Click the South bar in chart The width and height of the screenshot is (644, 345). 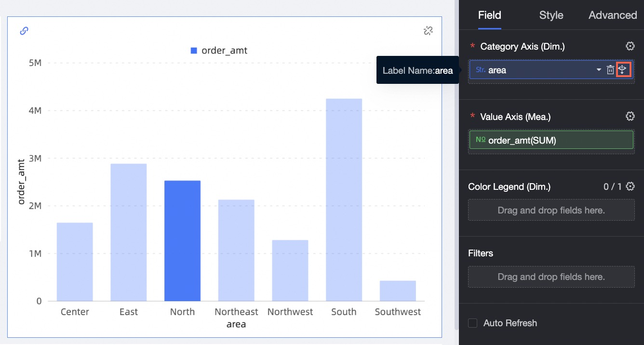pyautogui.click(x=344, y=200)
